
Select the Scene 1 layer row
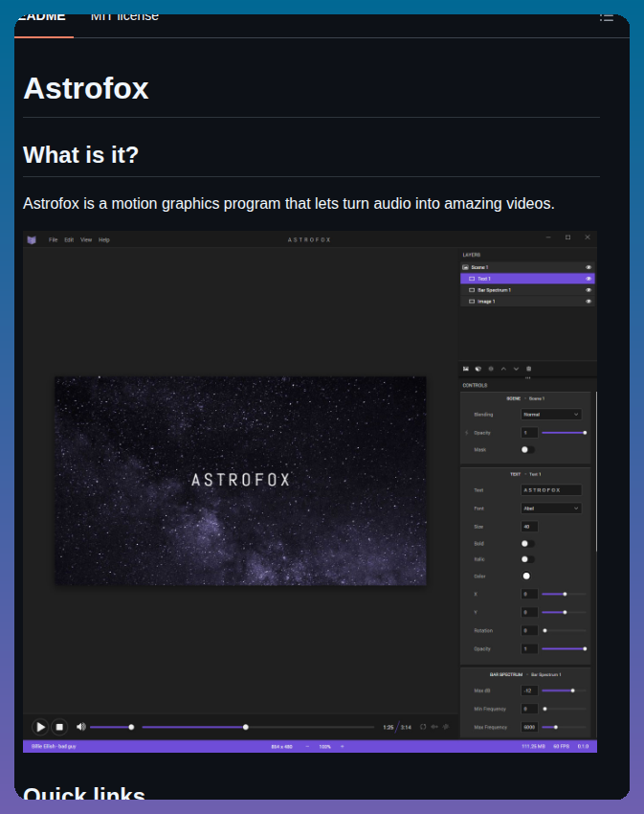[x=527, y=267]
